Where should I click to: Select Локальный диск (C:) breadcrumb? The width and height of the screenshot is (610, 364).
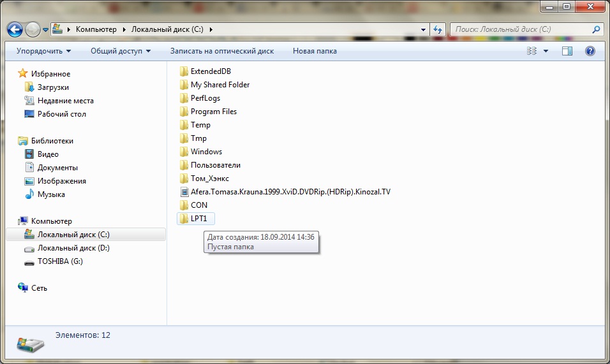[x=167, y=29]
